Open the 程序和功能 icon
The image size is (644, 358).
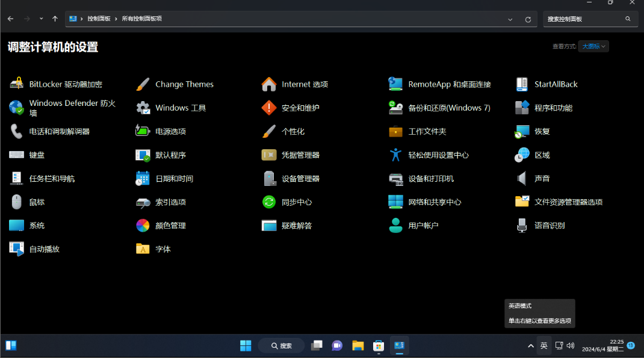[522, 108]
